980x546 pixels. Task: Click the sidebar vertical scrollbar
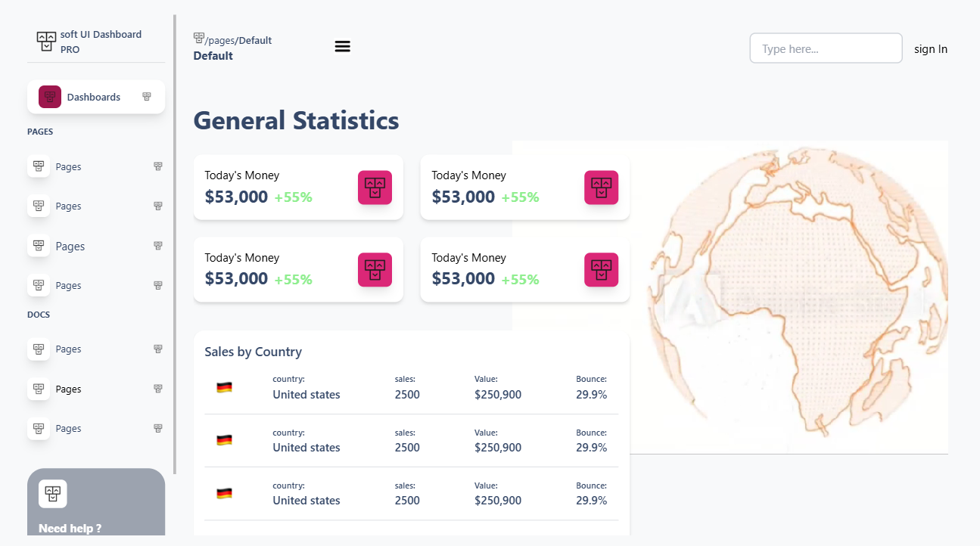pos(175,242)
